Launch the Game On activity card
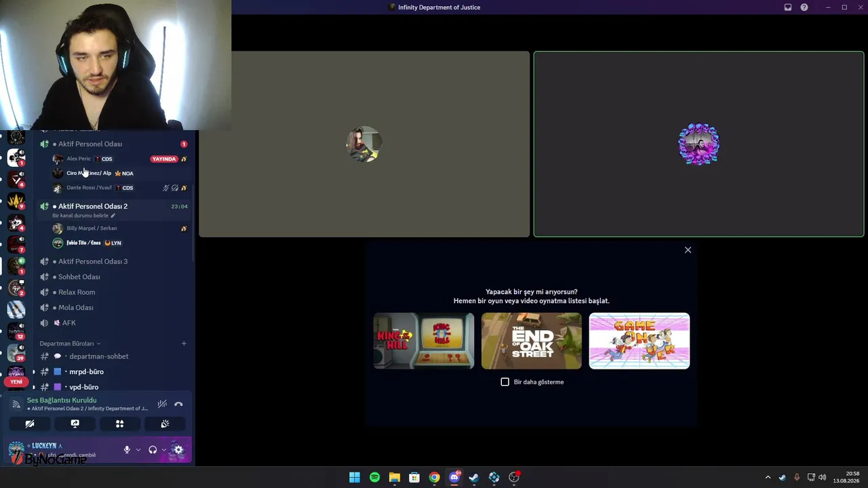The image size is (868, 488). click(x=639, y=341)
